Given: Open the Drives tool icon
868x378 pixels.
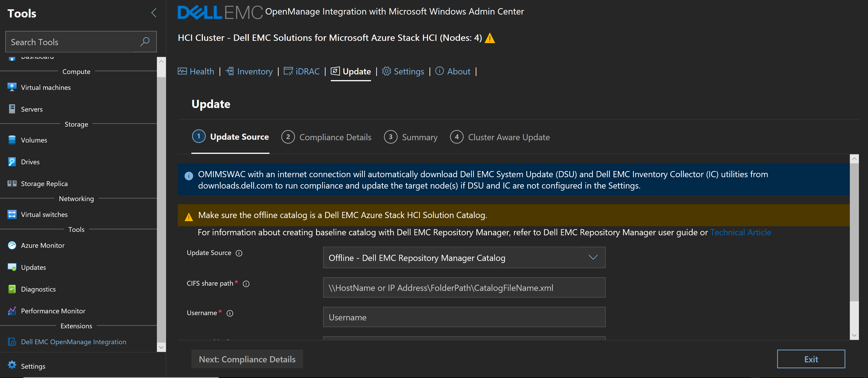Looking at the screenshot, I should (12, 162).
